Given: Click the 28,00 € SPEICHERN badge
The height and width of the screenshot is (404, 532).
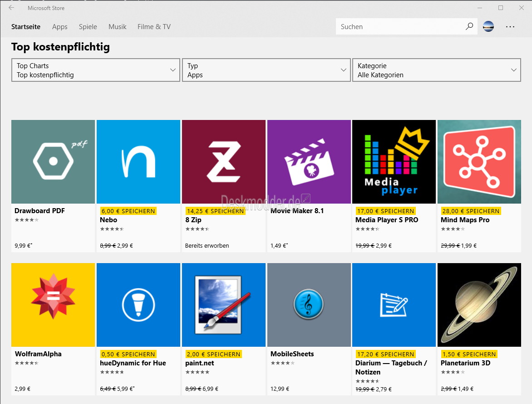Looking at the screenshot, I should (471, 211).
